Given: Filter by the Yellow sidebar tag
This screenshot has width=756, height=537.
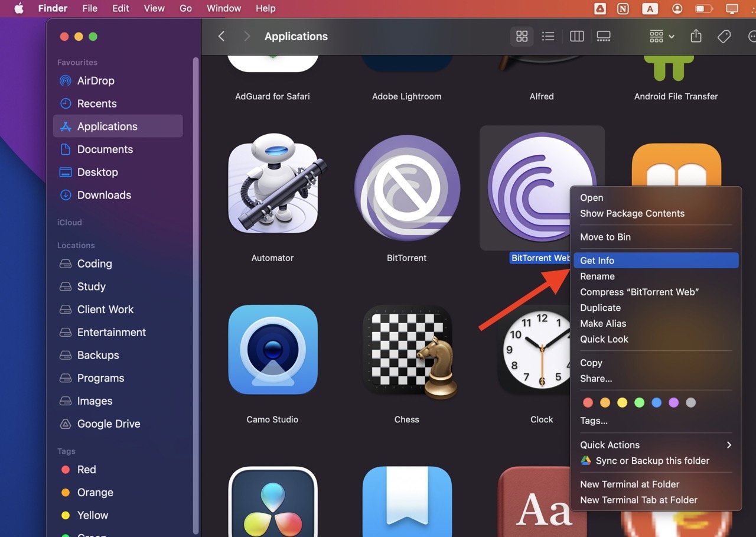Looking at the screenshot, I should (118, 515).
